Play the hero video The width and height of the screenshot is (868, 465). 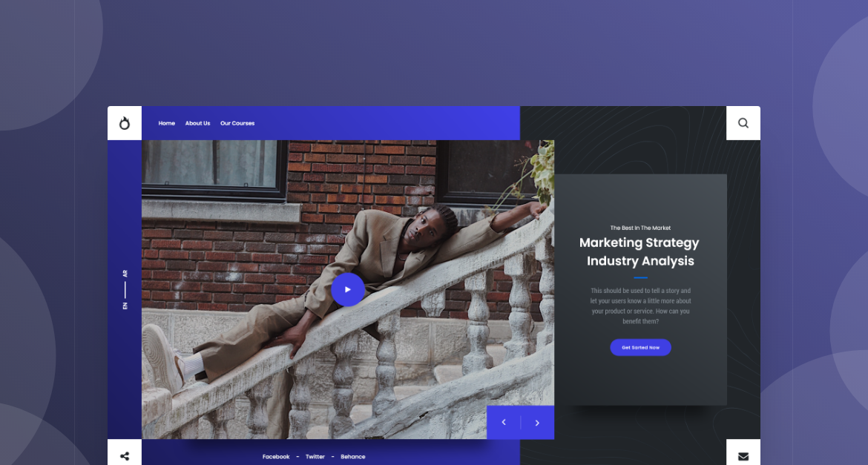347,289
